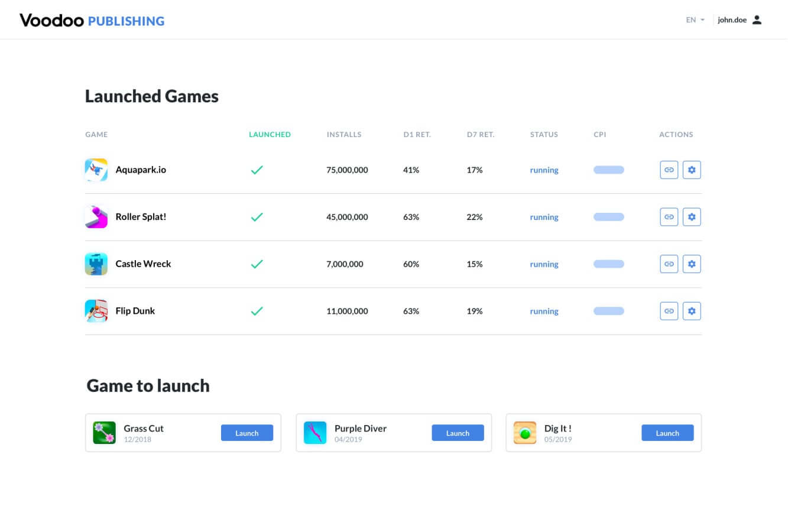Screen dimensions: 788x532
Task: Select the Roller Splat! game name
Action: click(x=141, y=217)
